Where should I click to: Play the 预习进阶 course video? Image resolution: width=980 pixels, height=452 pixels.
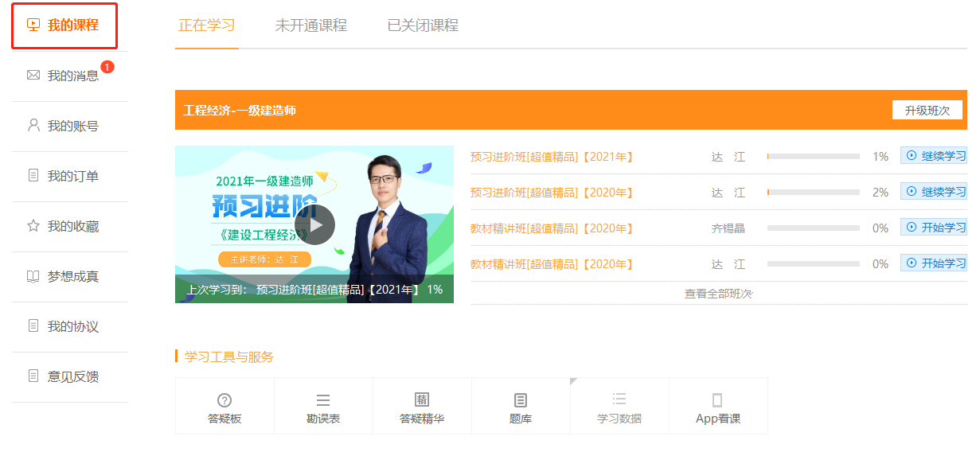314,224
